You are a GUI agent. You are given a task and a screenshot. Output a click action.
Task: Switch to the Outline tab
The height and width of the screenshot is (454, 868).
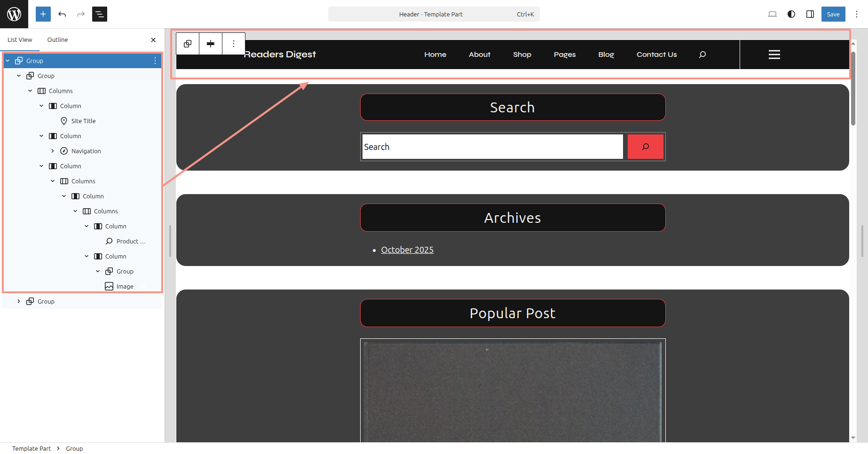click(57, 40)
